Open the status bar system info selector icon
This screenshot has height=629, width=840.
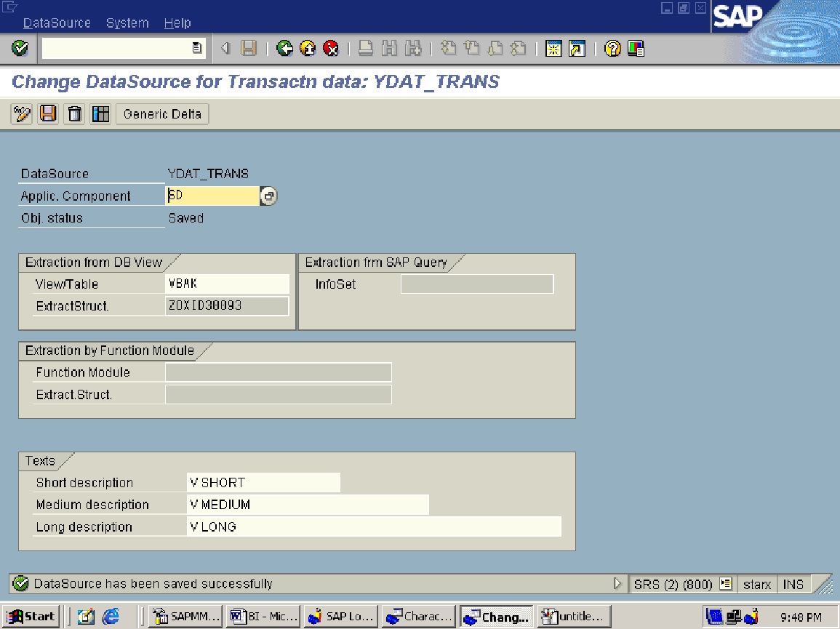coord(725,583)
